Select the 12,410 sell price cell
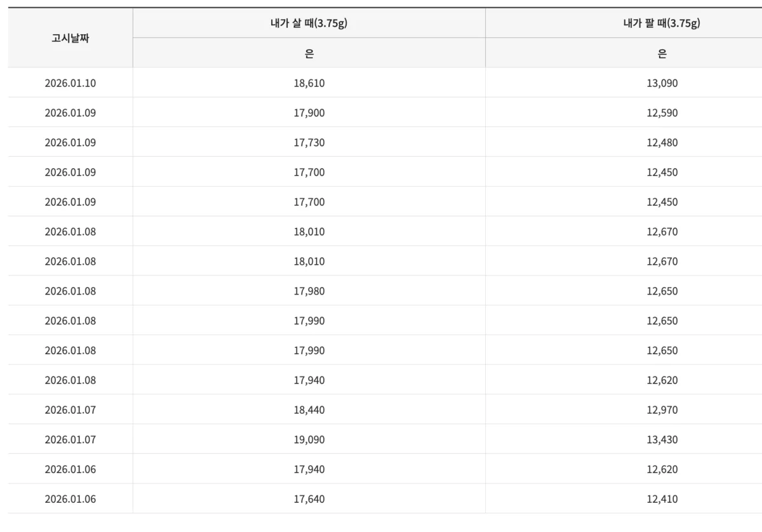Viewport: 762px width, 532px height. (x=662, y=500)
